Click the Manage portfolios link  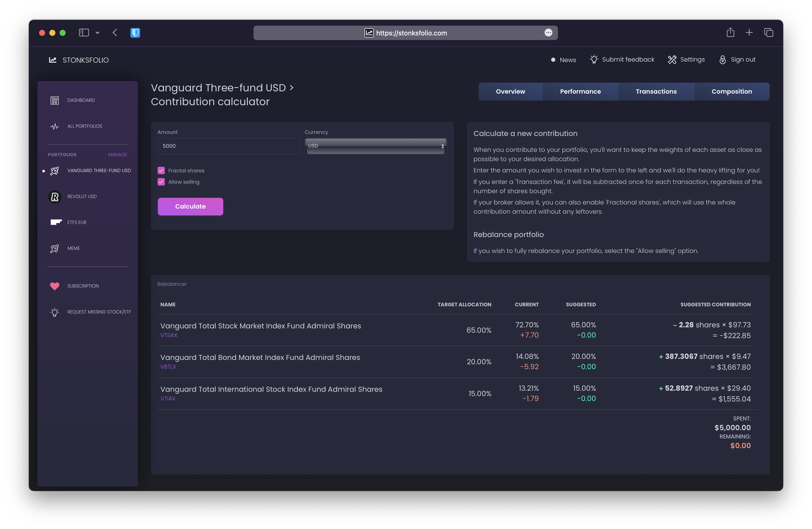pyautogui.click(x=118, y=155)
